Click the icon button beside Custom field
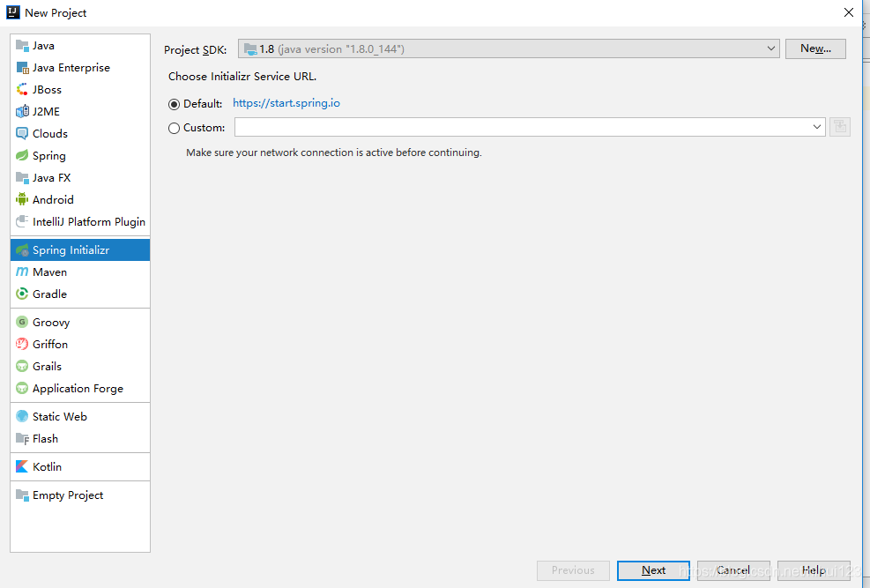Screen dimensions: 870x588 pos(840,127)
